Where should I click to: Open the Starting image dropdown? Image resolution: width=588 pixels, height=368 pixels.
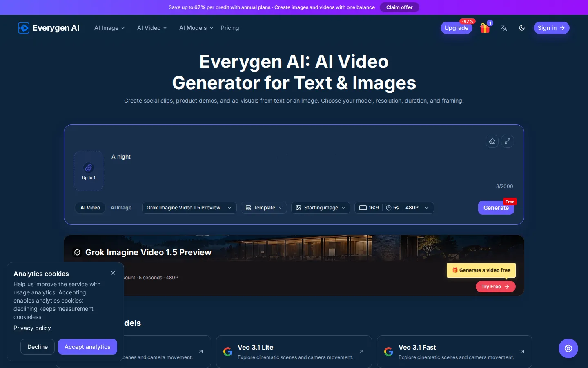click(x=321, y=208)
